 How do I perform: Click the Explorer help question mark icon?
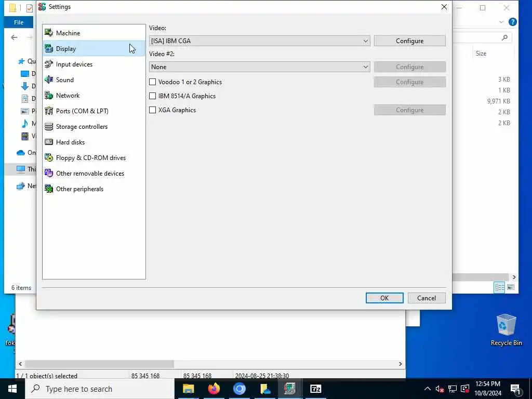click(x=513, y=22)
